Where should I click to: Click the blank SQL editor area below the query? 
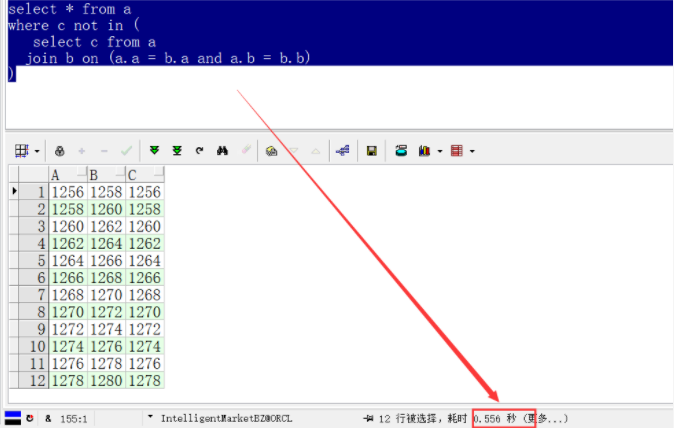340,105
